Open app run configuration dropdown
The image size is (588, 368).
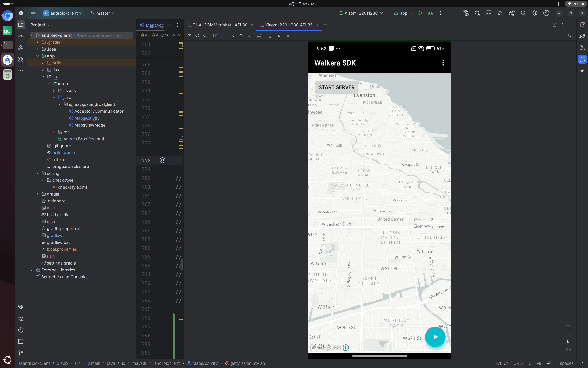coord(403,13)
